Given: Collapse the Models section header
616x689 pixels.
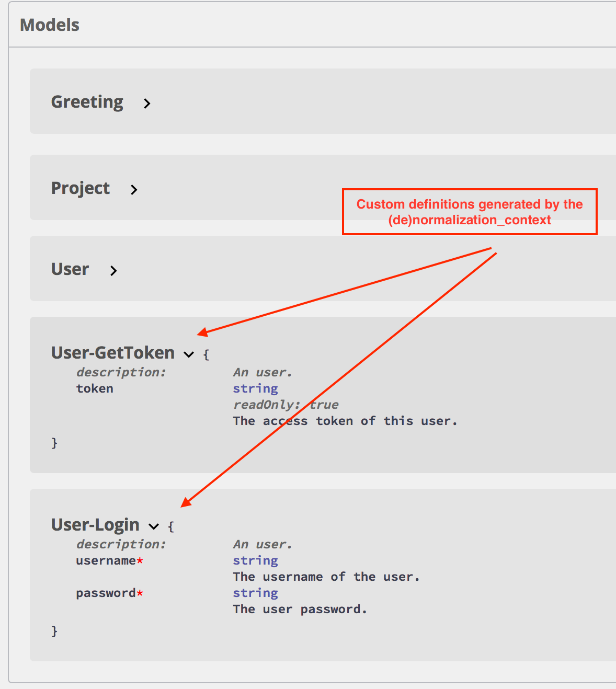Looking at the screenshot, I should pyautogui.click(x=49, y=25).
